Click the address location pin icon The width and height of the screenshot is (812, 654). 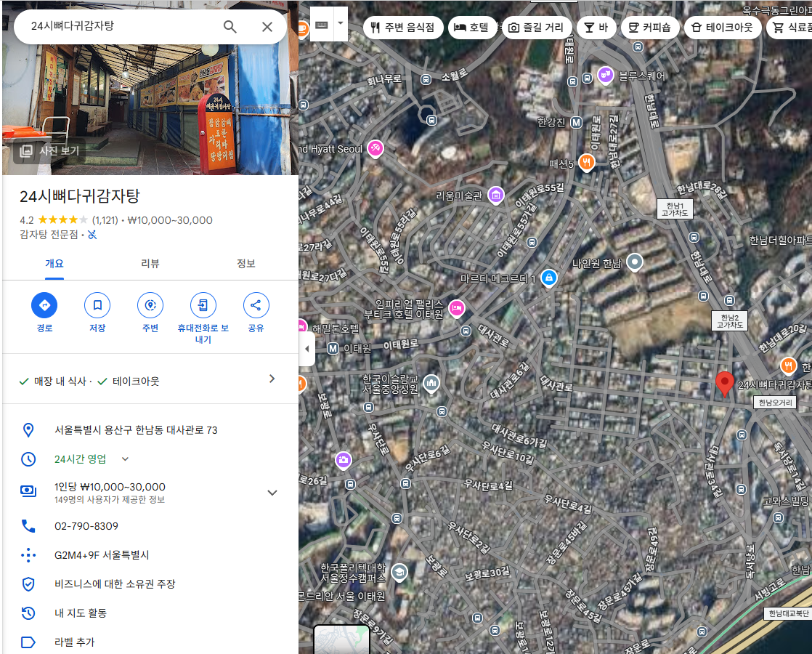[28, 429]
